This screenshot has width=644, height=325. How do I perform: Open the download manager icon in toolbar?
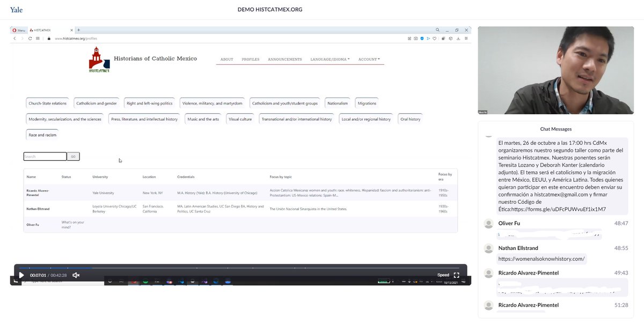click(458, 38)
